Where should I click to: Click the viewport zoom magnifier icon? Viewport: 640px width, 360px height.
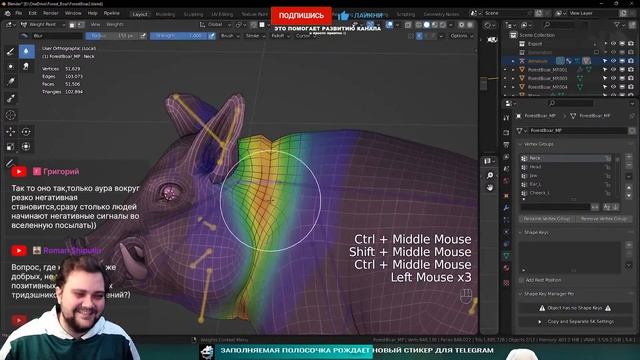[x=490, y=175]
